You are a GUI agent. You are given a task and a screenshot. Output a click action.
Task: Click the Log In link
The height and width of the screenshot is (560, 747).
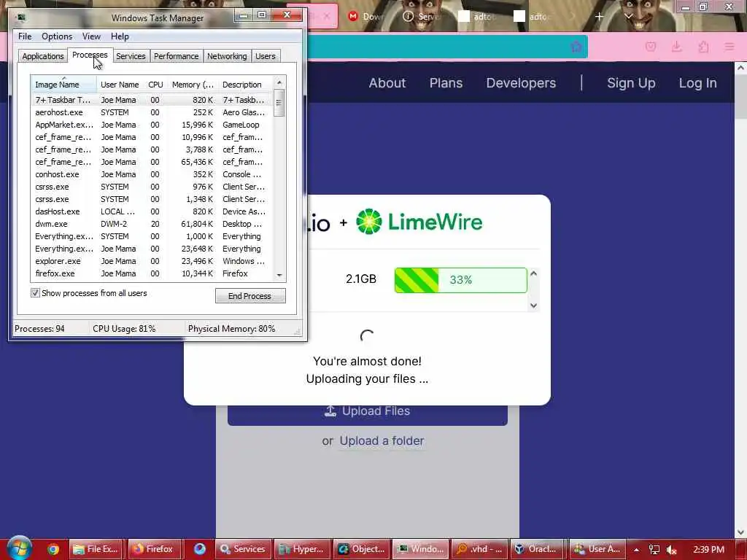[x=698, y=83]
